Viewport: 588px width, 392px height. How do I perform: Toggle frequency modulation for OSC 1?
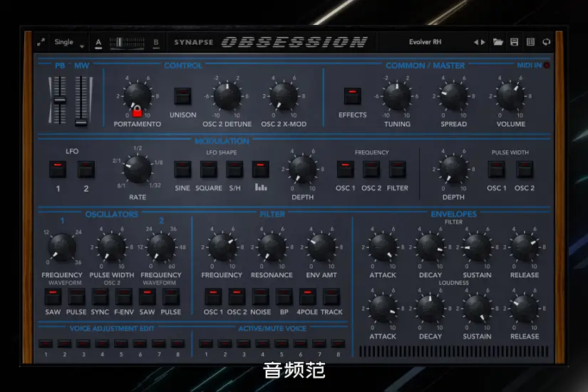tap(346, 170)
